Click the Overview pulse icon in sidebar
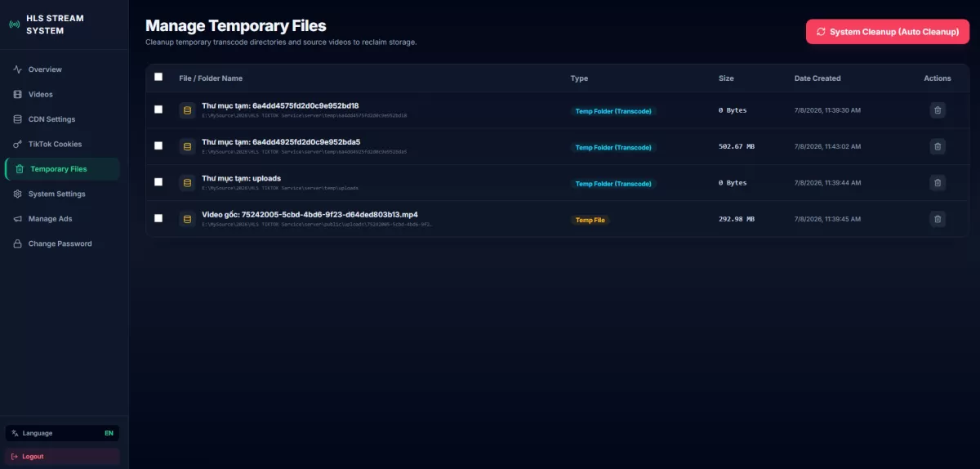Viewport: 980px width, 469px height. [18, 69]
